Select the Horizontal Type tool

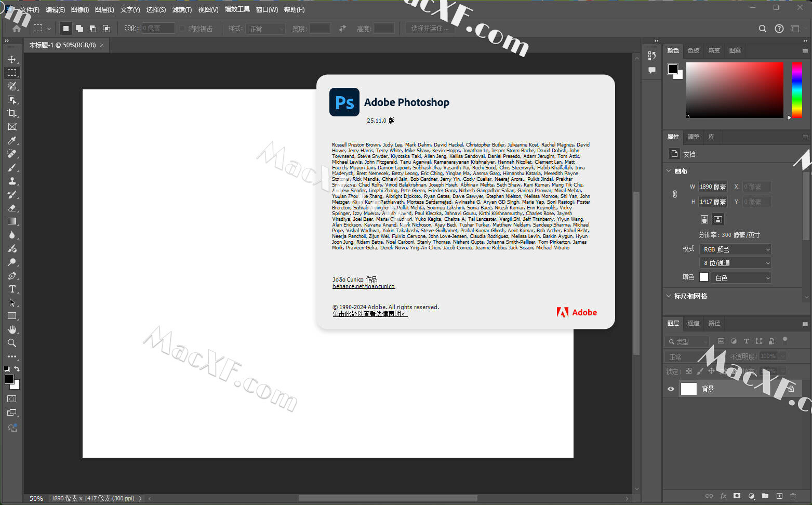tap(12, 289)
